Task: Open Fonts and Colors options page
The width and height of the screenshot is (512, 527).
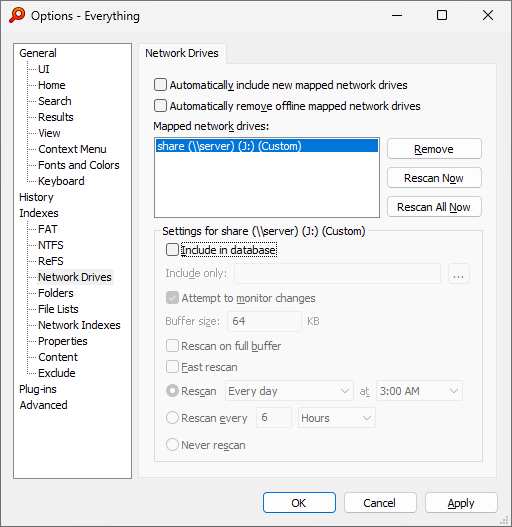Action: 79,165
